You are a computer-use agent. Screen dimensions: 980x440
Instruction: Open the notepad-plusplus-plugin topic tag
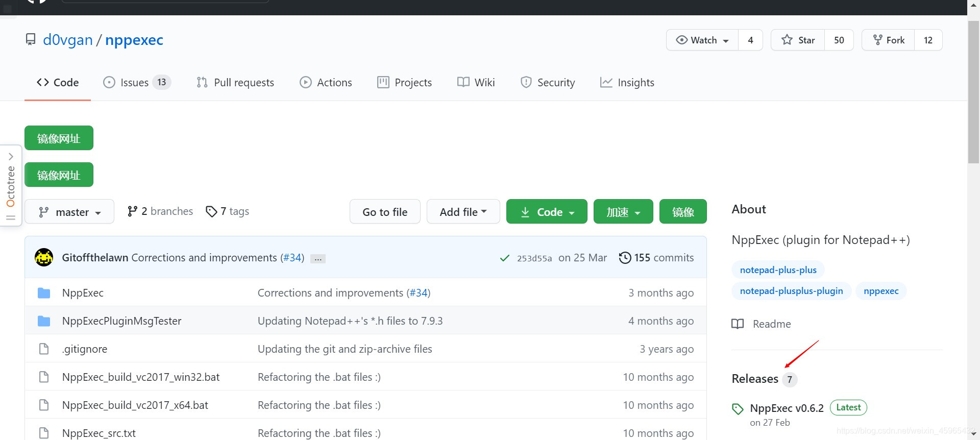[791, 290]
